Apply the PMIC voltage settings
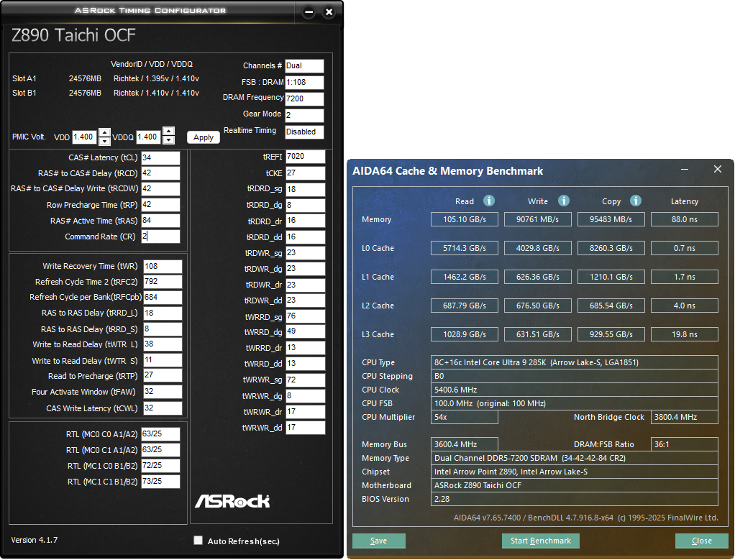 coord(204,137)
